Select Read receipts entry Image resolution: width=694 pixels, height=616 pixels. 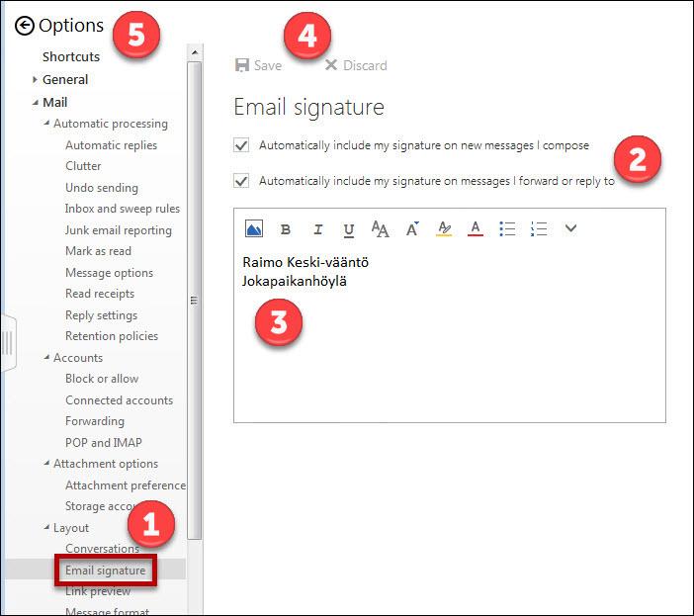(x=100, y=294)
